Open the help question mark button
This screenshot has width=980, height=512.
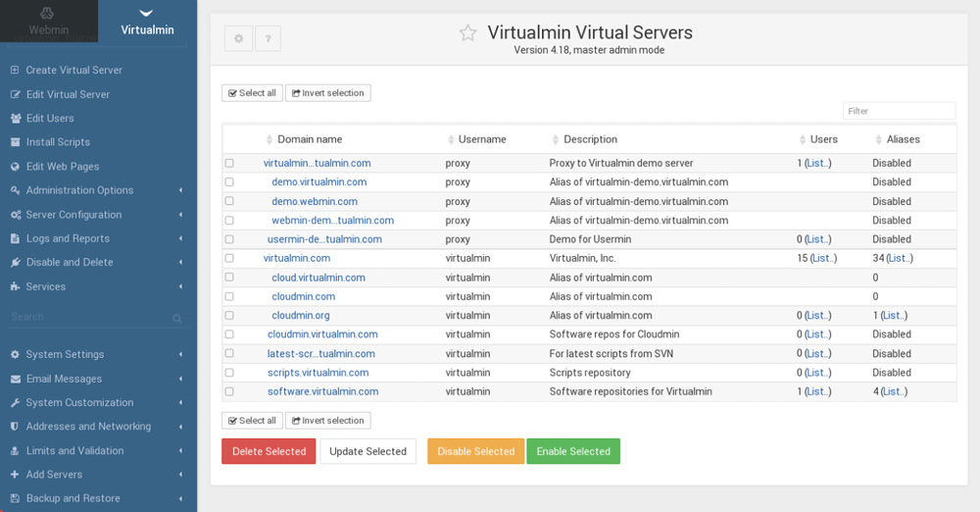click(x=269, y=39)
